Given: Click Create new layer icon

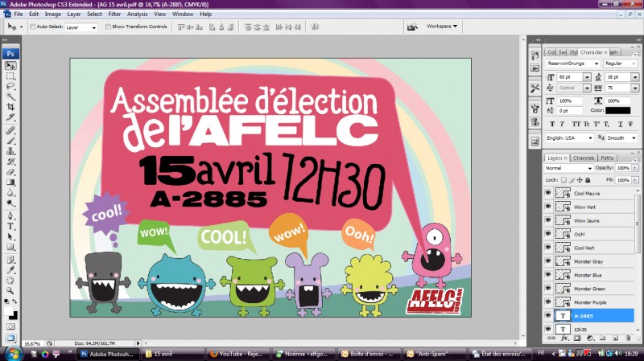Looking at the screenshot, I should (615, 338).
